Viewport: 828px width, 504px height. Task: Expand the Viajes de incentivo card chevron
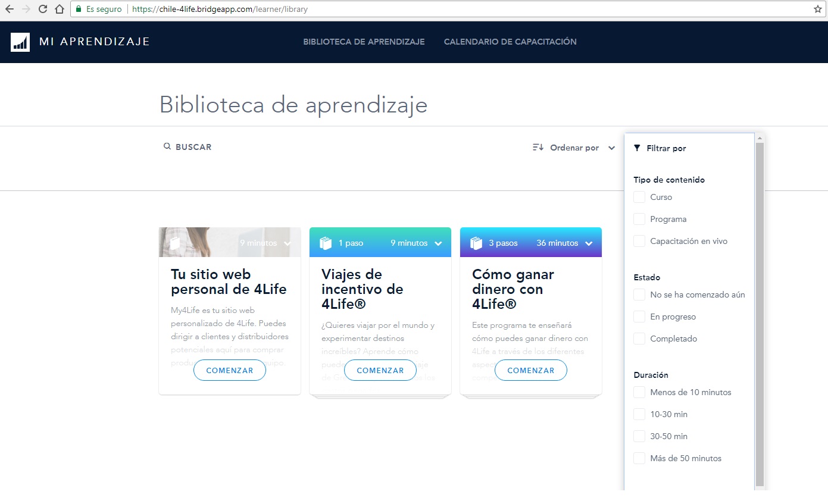[439, 243]
